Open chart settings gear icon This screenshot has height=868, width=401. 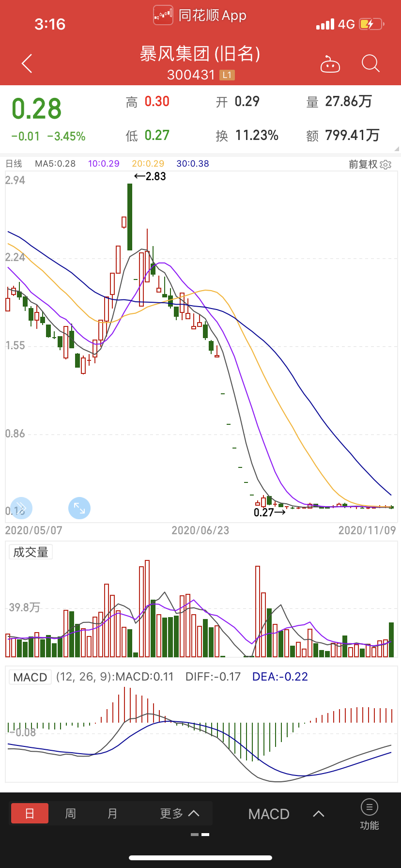[x=386, y=165]
